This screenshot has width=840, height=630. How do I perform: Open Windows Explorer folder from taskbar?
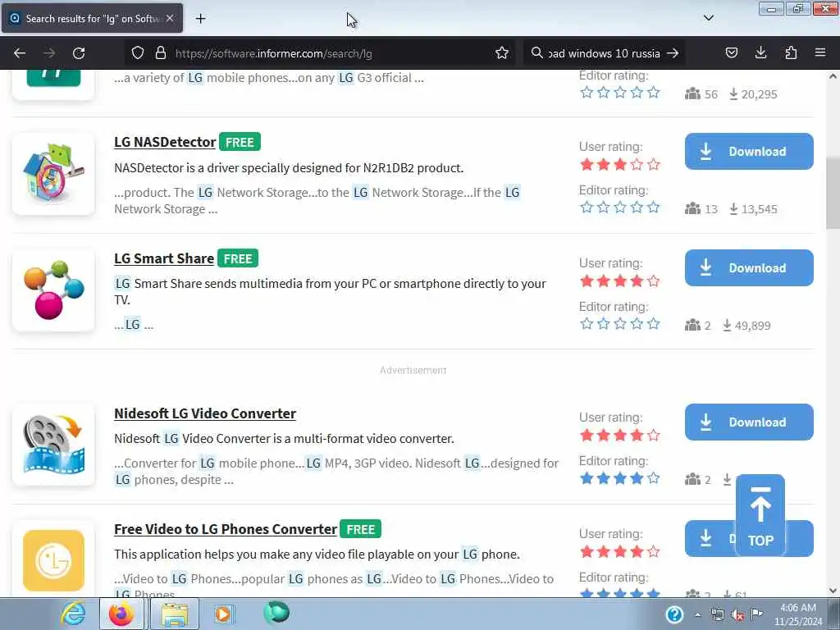[x=175, y=614]
